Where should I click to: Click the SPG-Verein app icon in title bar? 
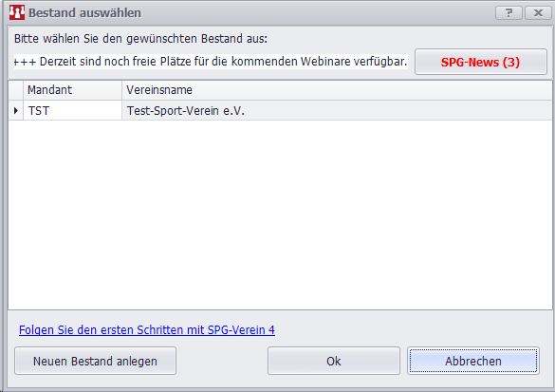click(17, 12)
